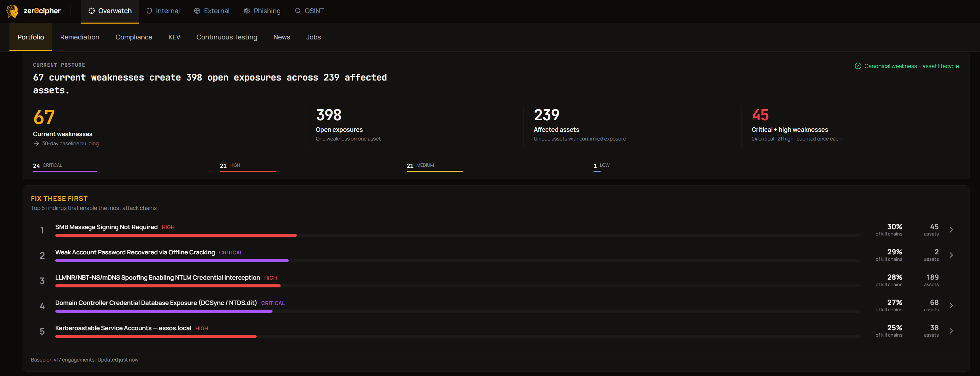
Task: Click the '28% of kill chains' value
Action: 889,280
